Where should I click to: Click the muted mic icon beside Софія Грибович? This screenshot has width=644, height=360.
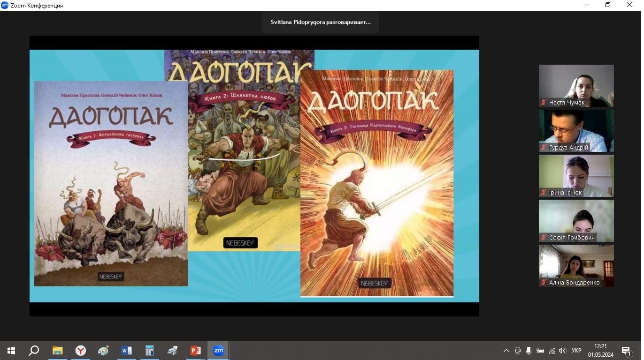click(544, 237)
